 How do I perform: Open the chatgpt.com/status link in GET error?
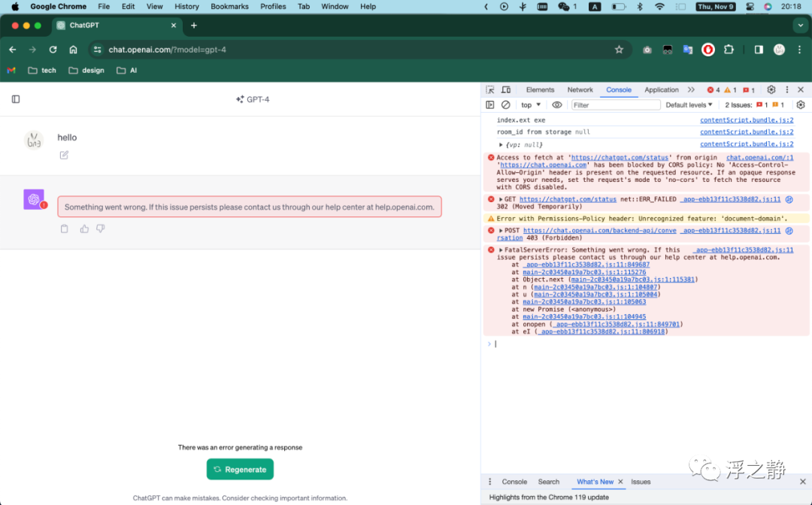(x=568, y=199)
